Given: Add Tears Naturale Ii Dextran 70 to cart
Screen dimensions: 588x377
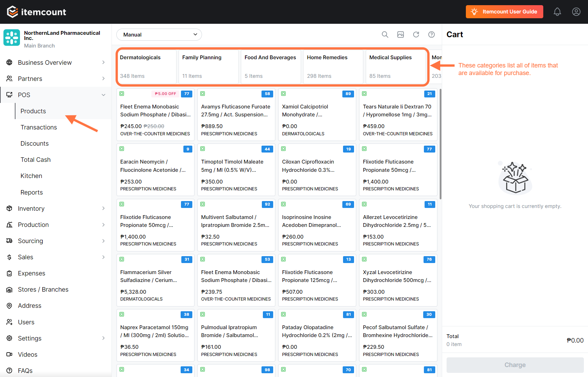Looking at the screenshot, I should [398, 115].
